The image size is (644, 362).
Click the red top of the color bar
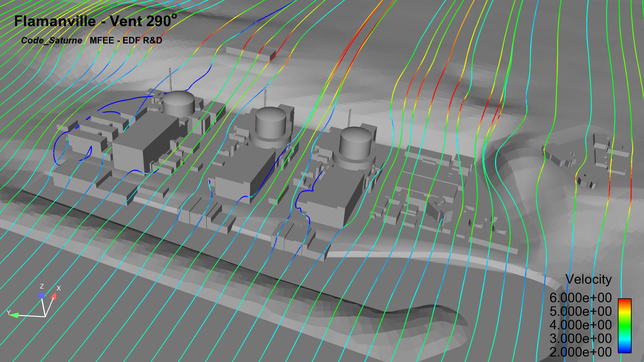tap(625, 301)
